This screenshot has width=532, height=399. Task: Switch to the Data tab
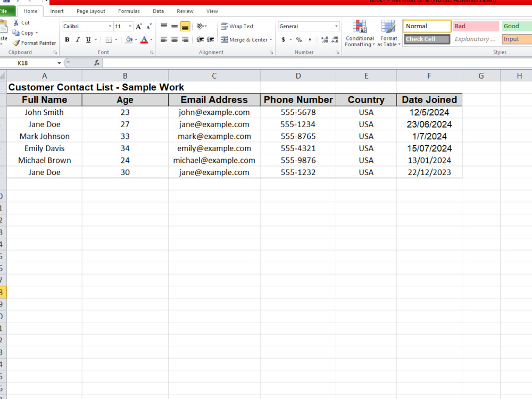[x=158, y=11]
